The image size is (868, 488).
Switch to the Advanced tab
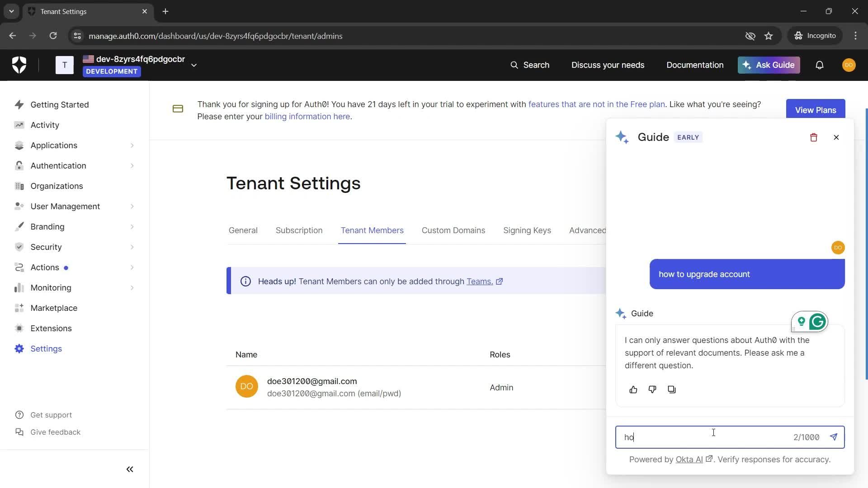[x=587, y=230]
